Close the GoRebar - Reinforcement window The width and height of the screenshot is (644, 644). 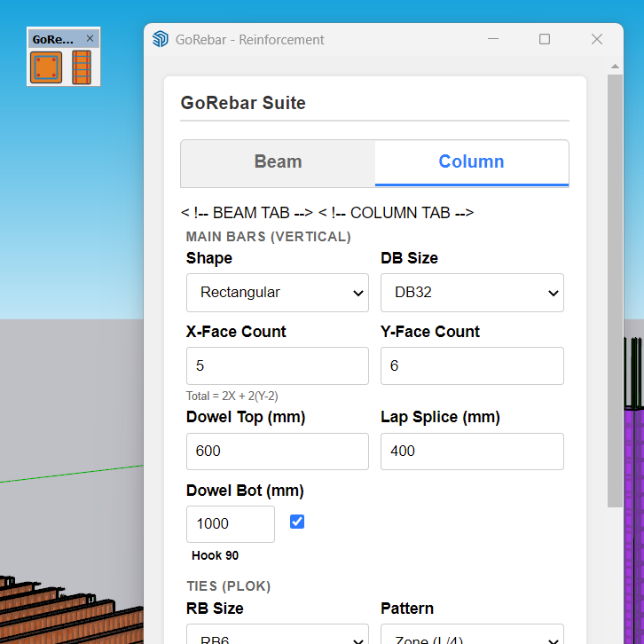tap(597, 39)
